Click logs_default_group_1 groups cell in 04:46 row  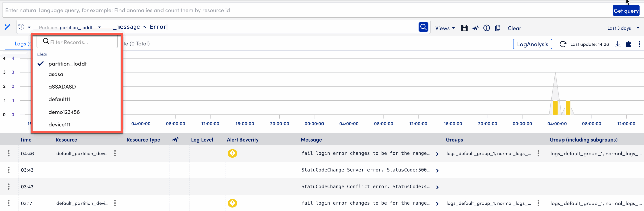[489, 153]
